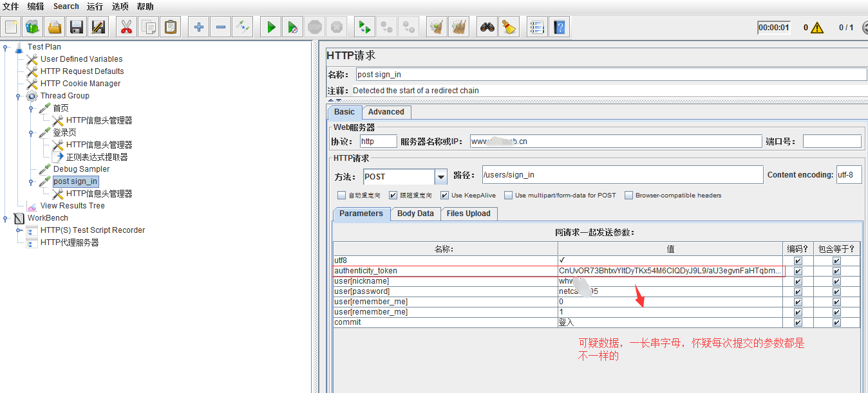The height and width of the screenshot is (393, 868).
Task: Click the Clear All double-broom icon
Action: 459,27
